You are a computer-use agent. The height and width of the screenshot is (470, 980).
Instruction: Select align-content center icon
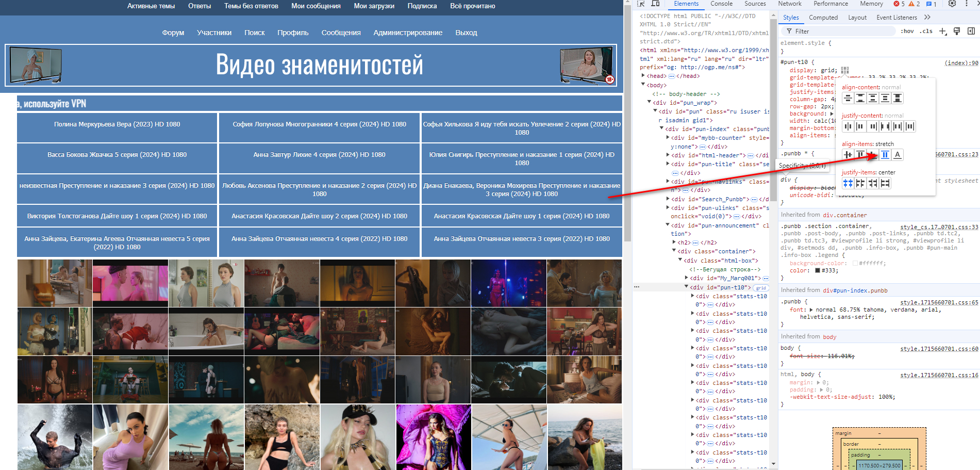[848, 98]
